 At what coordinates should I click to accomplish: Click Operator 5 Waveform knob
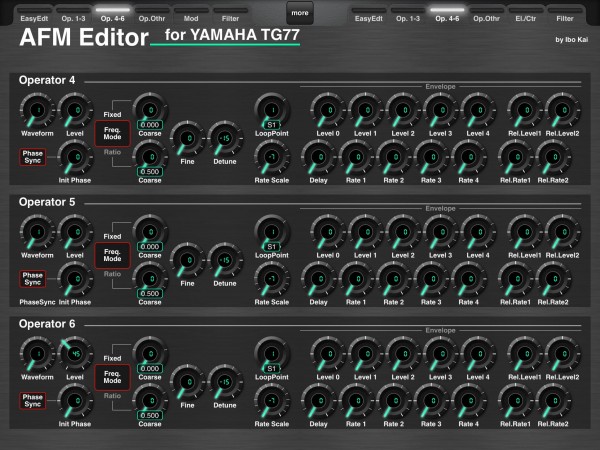[x=37, y=232]
